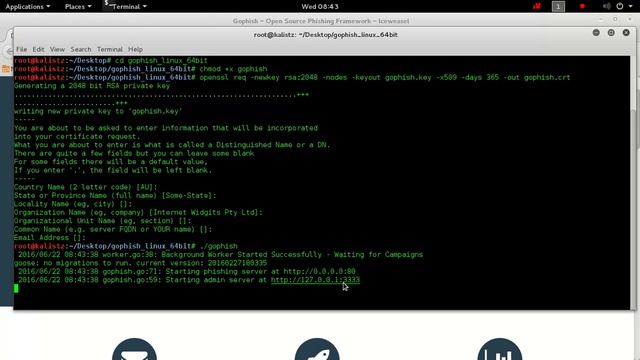Click the rocket icon on Gophish page

click(317, 349)
